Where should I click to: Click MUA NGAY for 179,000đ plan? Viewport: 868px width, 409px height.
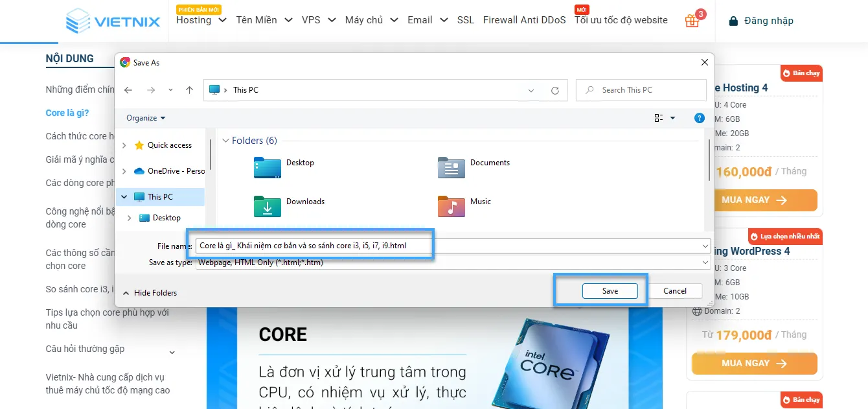[x=754, y=364]
